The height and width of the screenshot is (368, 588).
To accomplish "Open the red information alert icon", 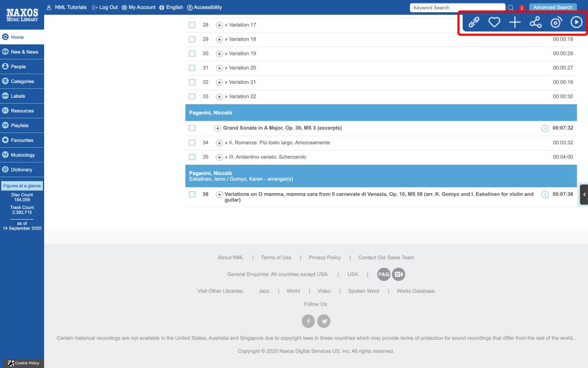I will click(521, 8).
